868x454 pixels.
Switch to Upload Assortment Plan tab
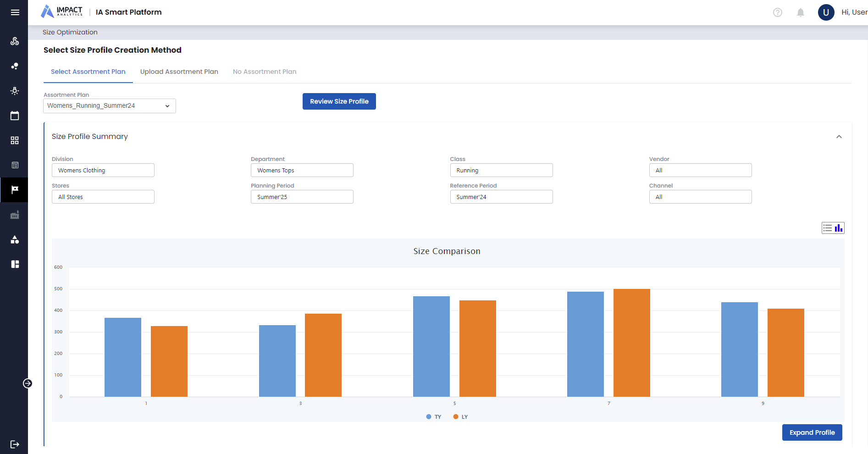[179, 72]
